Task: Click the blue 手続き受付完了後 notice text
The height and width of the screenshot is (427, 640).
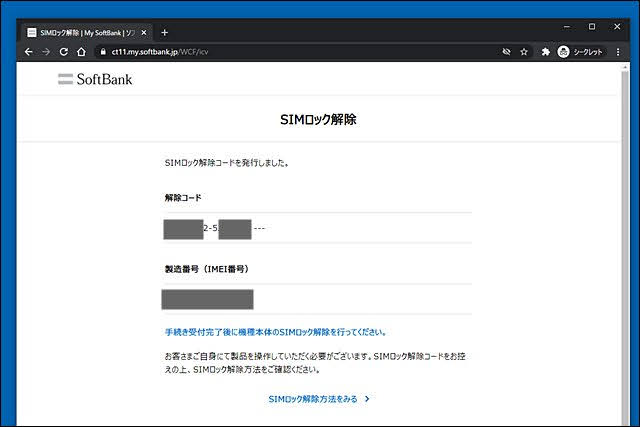Action: click(x=276, y=332)
